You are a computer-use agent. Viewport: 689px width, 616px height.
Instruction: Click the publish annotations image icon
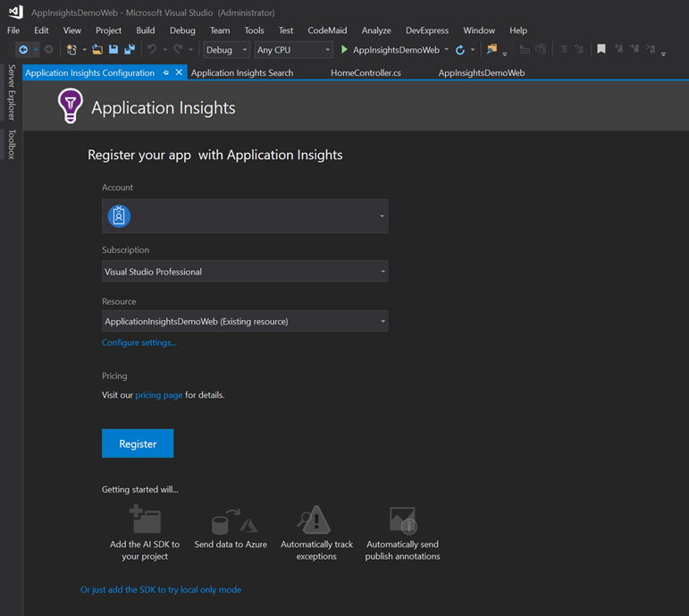tap(403, 519)
